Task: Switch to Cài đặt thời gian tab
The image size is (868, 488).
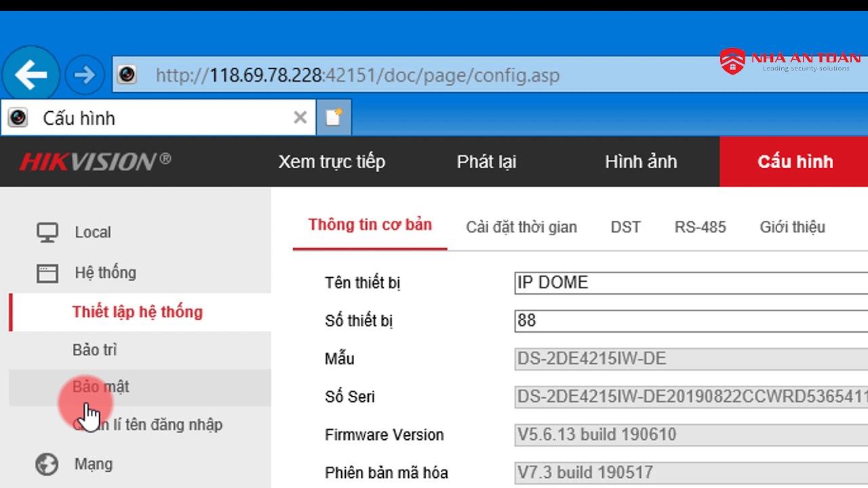Action: pos(521,227)
